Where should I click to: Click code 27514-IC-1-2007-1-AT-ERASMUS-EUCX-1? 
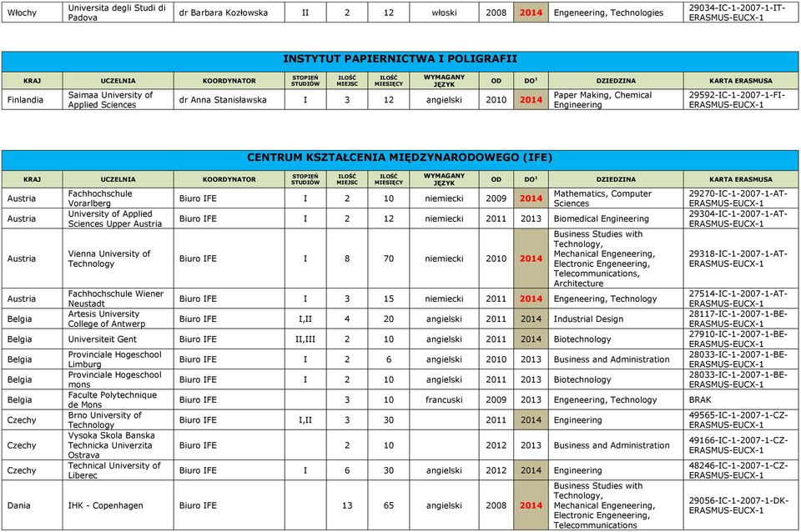pos(740,299)
